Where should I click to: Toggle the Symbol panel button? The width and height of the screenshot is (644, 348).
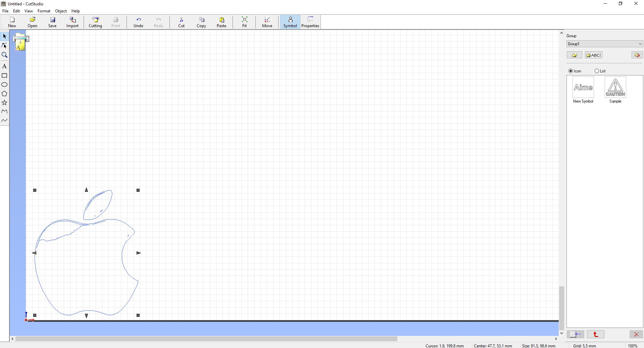coord(290,22)
